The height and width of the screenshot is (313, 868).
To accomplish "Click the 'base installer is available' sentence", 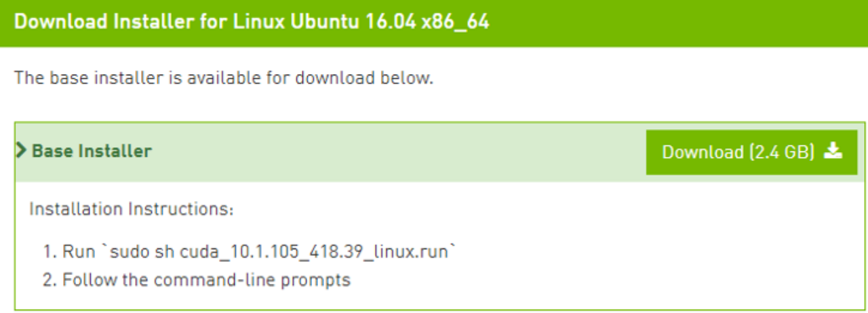I will [223, 78].
